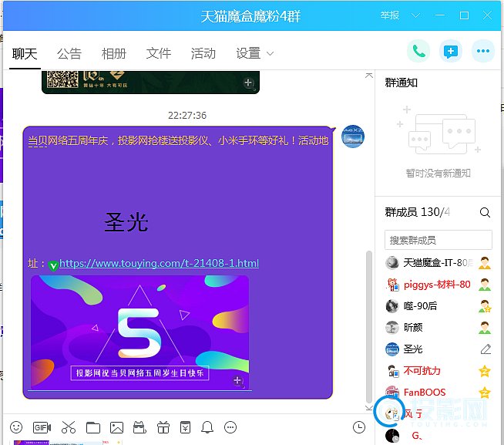Click the gift box icon
504x445 pixels.
(163, 427)
